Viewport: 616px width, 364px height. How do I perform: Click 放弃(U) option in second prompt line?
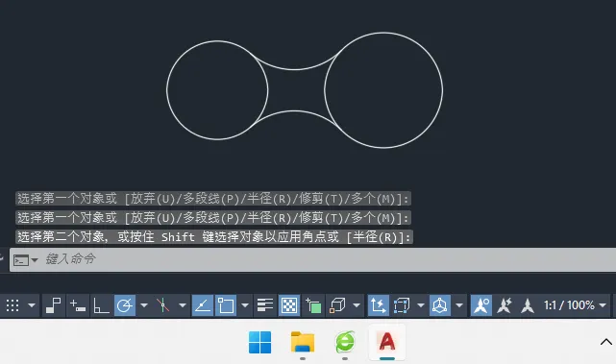point(153,218)
